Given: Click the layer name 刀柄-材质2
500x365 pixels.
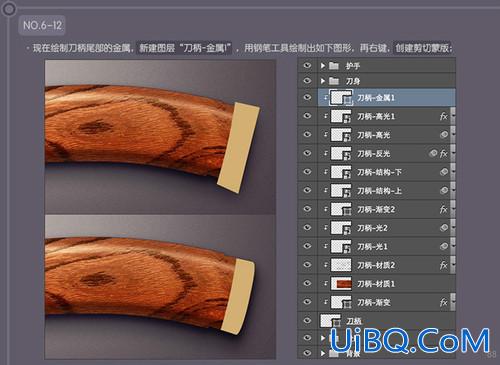Looking at the screenshot, I should [x=376, y=265].
